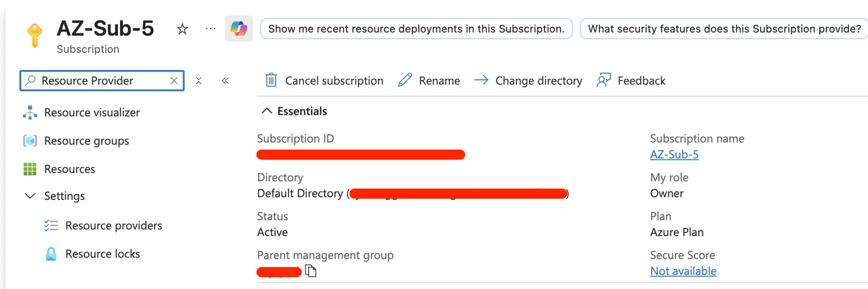Click the Directory label
868x289 pixels.
click(x=280, y=177)
